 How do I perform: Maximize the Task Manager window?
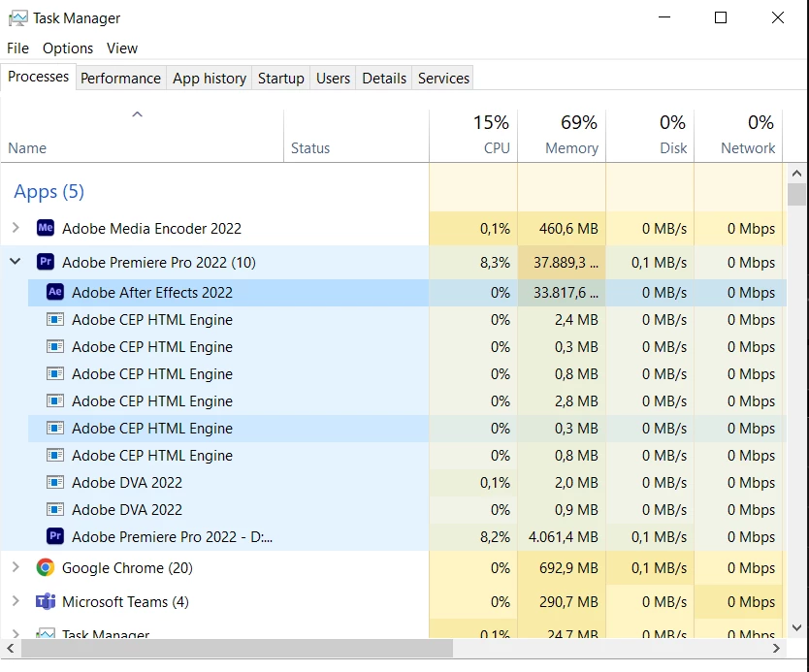tap(721, 17)
